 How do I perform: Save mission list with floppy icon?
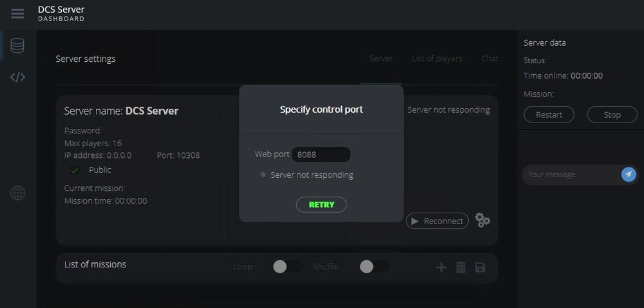pos(480,267)
